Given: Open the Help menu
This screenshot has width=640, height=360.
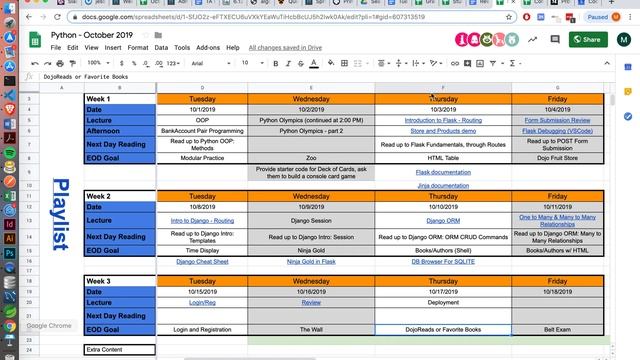Looking at the screenshot, I should [x=233, y=48].
